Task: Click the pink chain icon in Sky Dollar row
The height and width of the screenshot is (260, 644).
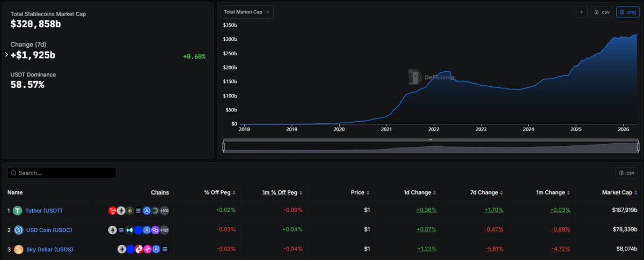Action: [148, 249]
